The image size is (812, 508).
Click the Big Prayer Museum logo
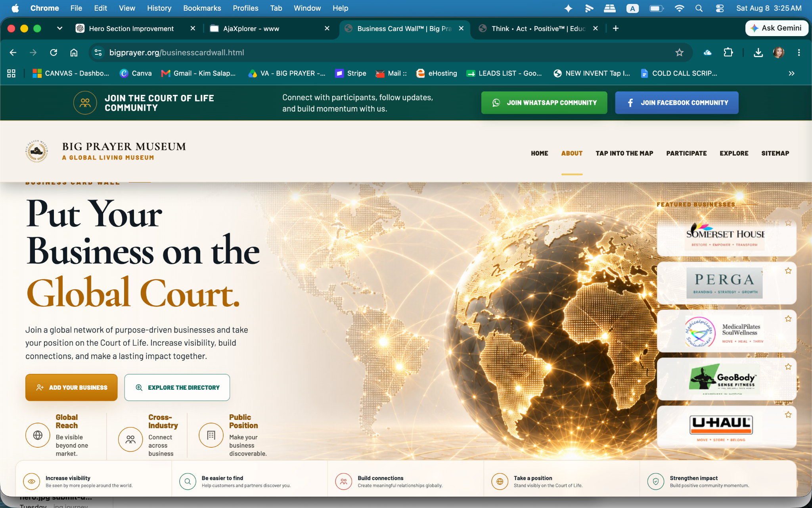(x=36, y=151)
